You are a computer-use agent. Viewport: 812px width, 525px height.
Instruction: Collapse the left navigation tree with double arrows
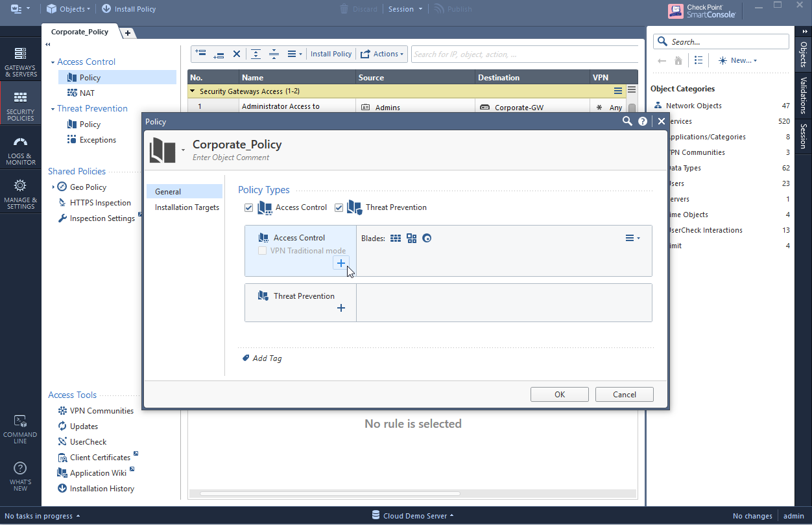click(48, 45)
